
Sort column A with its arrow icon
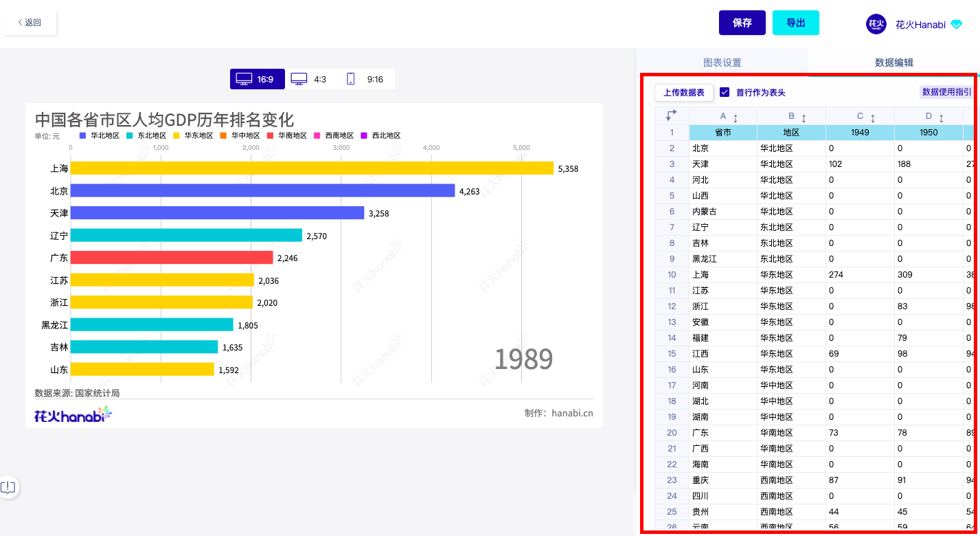pos(736,118)
